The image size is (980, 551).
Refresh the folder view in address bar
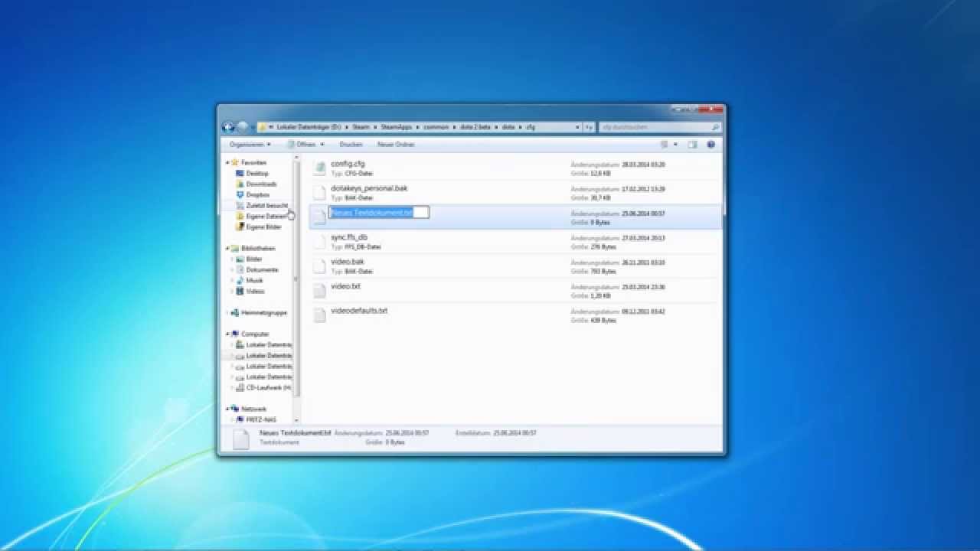590,127
